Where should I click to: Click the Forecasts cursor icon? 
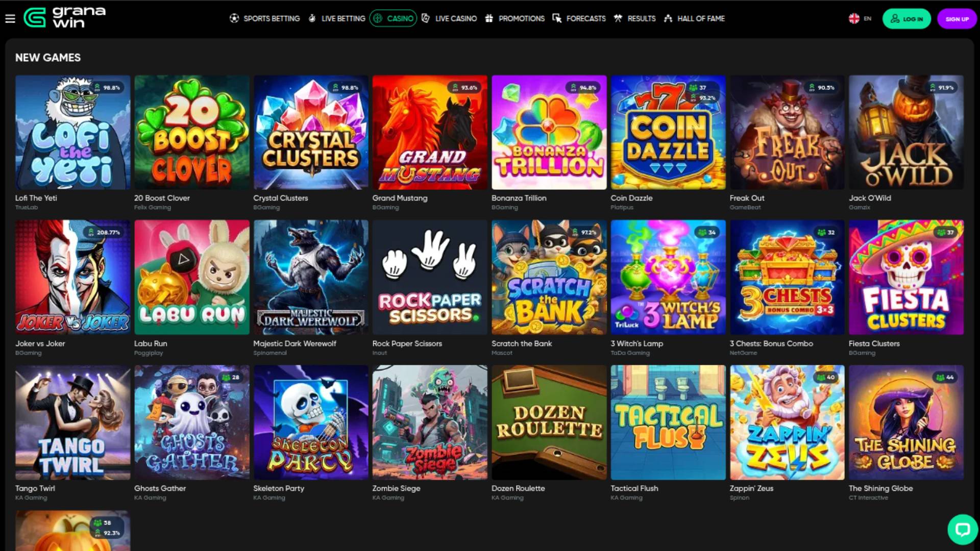pos(556,18)
